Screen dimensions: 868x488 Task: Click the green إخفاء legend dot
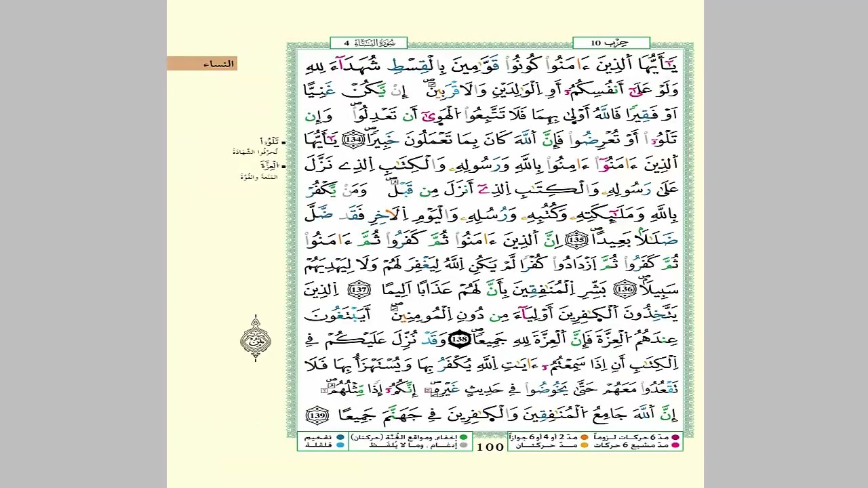pyautogui.click(x=463, y=437)
